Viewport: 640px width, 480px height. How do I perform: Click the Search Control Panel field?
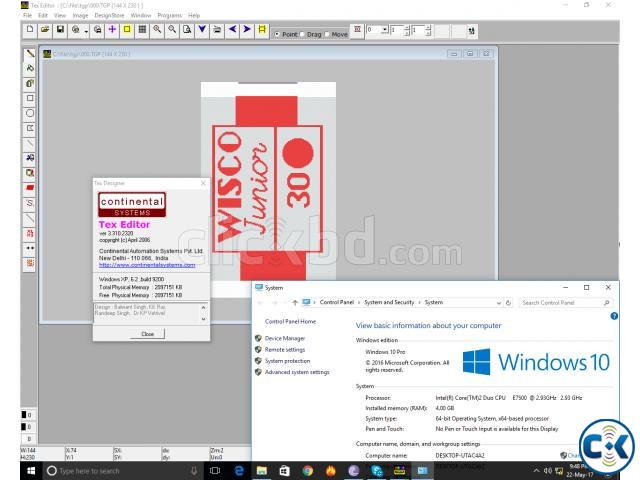[x=566, y=303]
